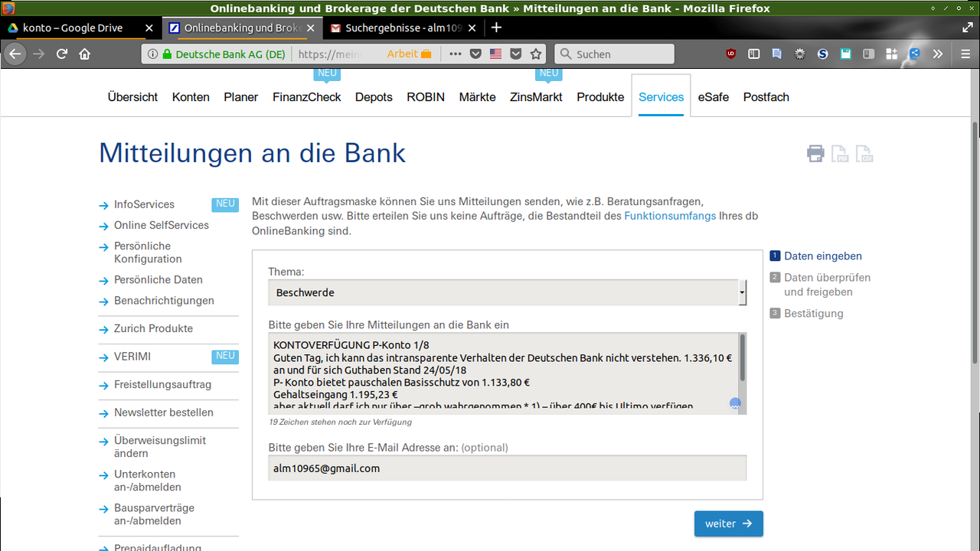
Task: Go to the browser Home page
Action: (84, 54)
